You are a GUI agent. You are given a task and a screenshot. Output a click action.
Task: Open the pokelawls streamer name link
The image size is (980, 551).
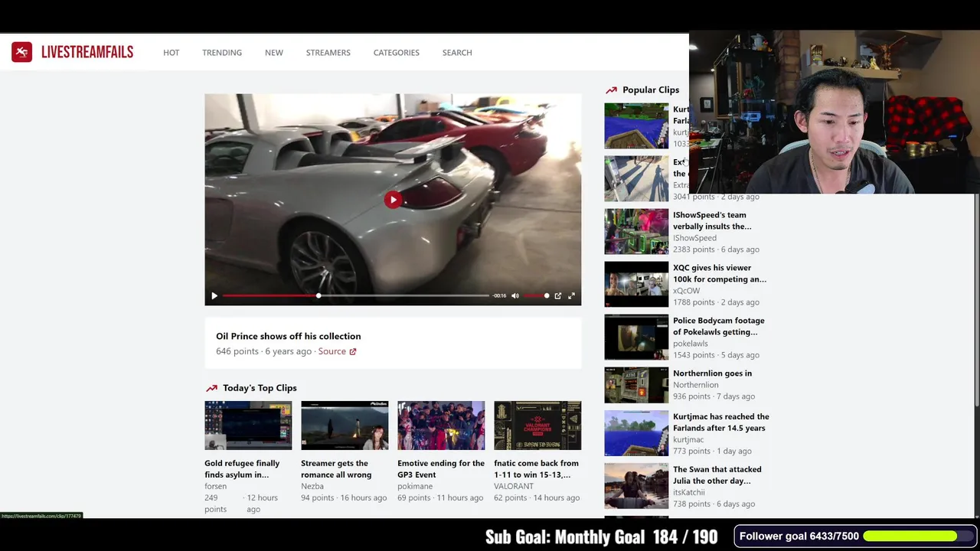[x=691, y=344]
